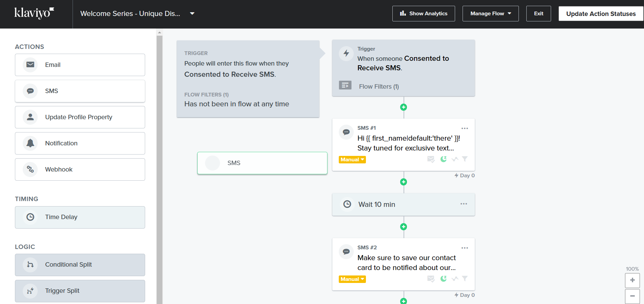Select the Trigger Split logic item
Image resolution: width=644 pixels, height=304 pixels.
pos(80,291)
